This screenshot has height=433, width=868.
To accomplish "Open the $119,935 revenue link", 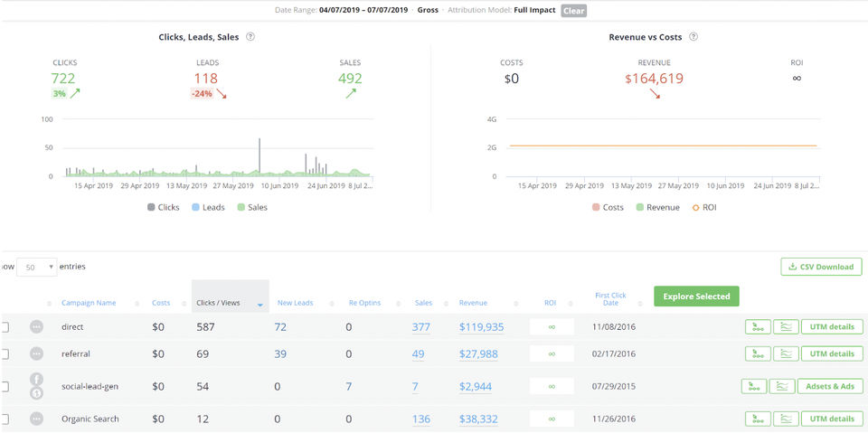I will (482, 327).
